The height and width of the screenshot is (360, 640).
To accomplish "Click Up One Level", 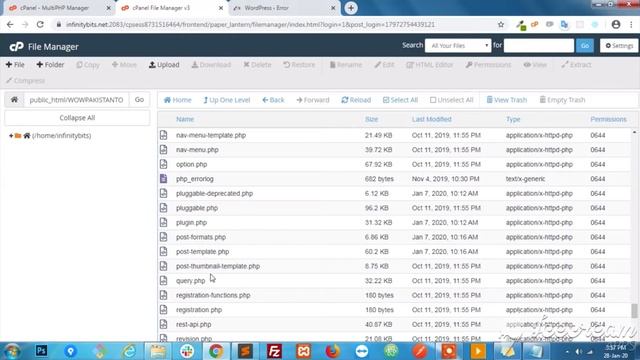I will pyautogui.click(x=227, y=100).
